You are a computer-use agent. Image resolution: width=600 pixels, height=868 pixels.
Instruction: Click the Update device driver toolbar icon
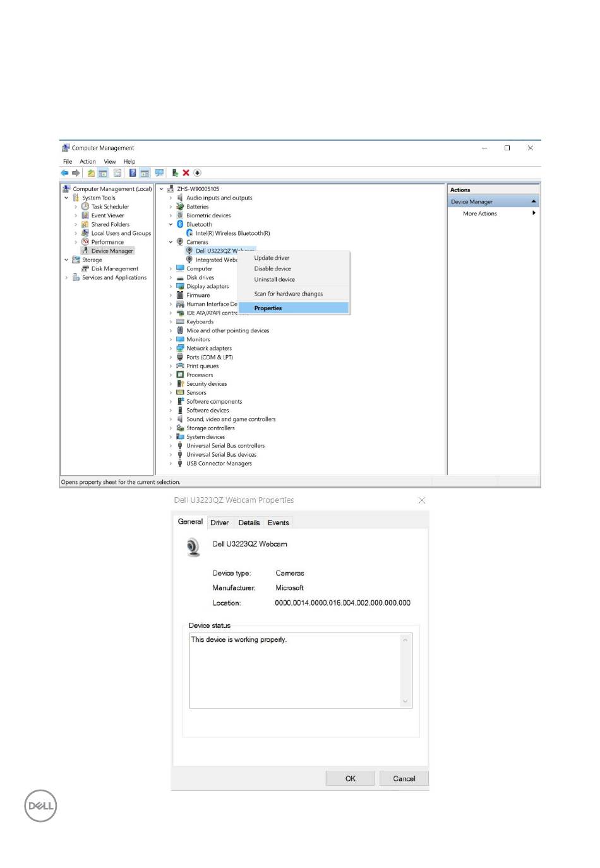(x=175, y=172)
